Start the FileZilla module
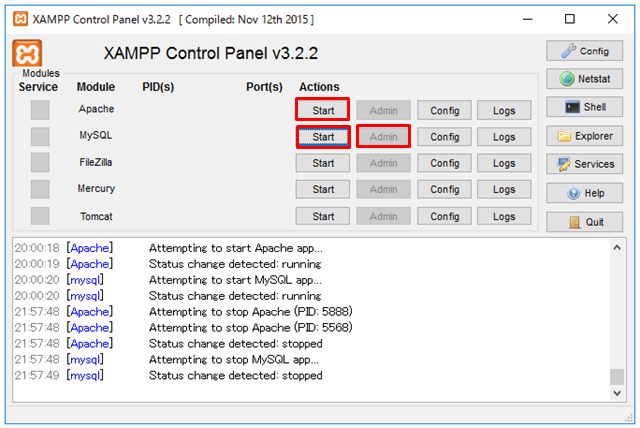 tap(323, 163)
